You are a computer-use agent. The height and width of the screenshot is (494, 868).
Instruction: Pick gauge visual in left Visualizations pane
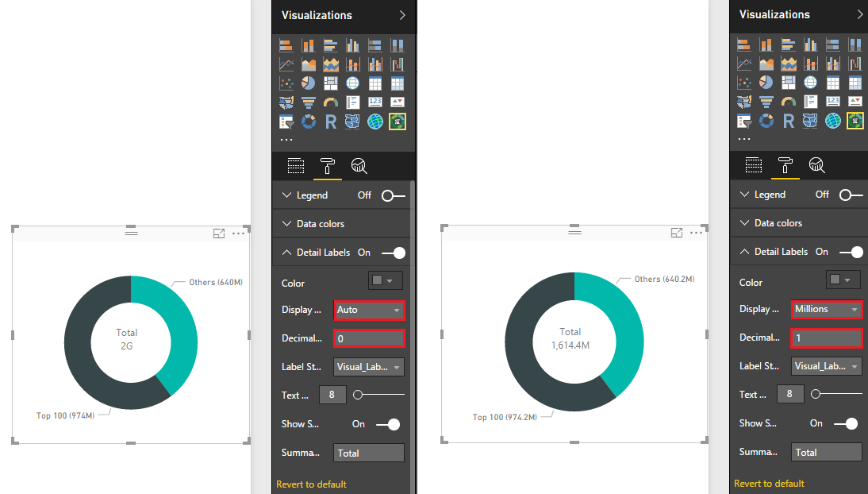click(x=331, y=102)
